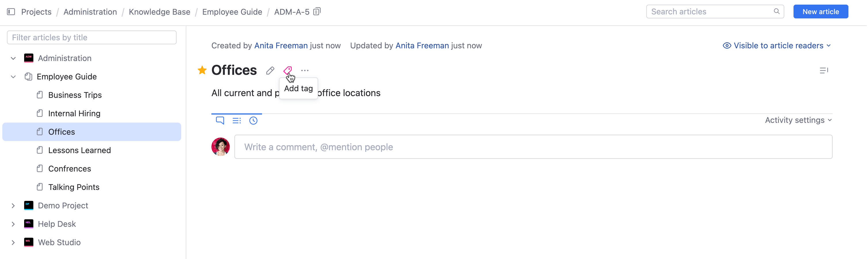Toggle the star to unfavorite the Offices article

pos(202,70)
